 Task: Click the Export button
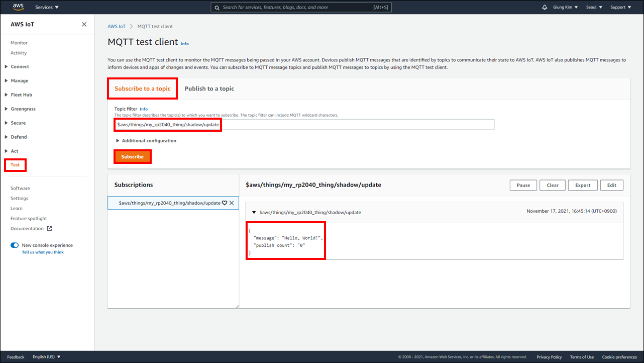click(x=583, y=185)
